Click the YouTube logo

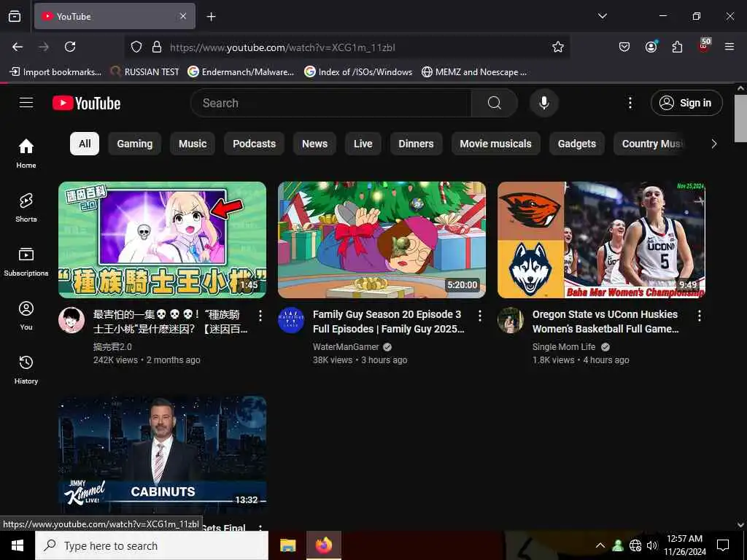(86, 103)
